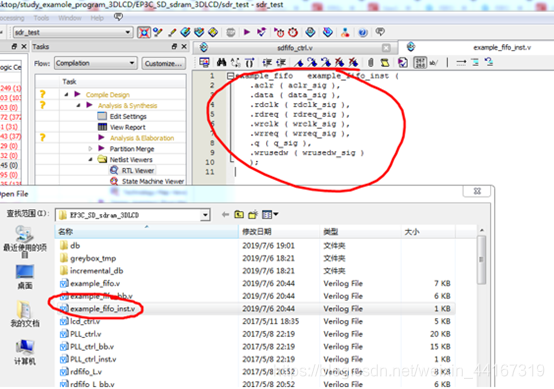Switch to the example_fifo_inst.v tab
This screenshot has height=389, width=554.
coord(502,47)
